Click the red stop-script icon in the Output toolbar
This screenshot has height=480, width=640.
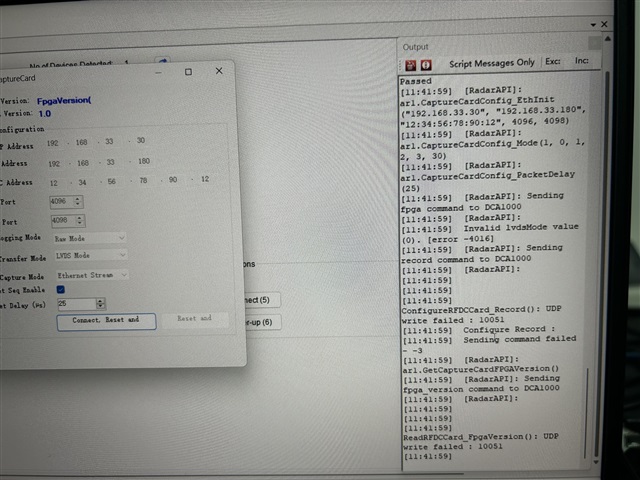426,65
